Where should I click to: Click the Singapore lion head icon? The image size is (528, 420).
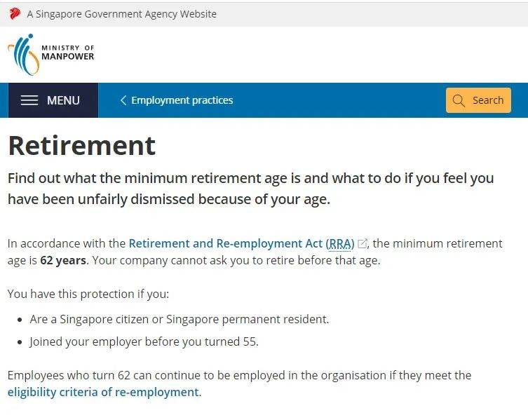(15, 13)
